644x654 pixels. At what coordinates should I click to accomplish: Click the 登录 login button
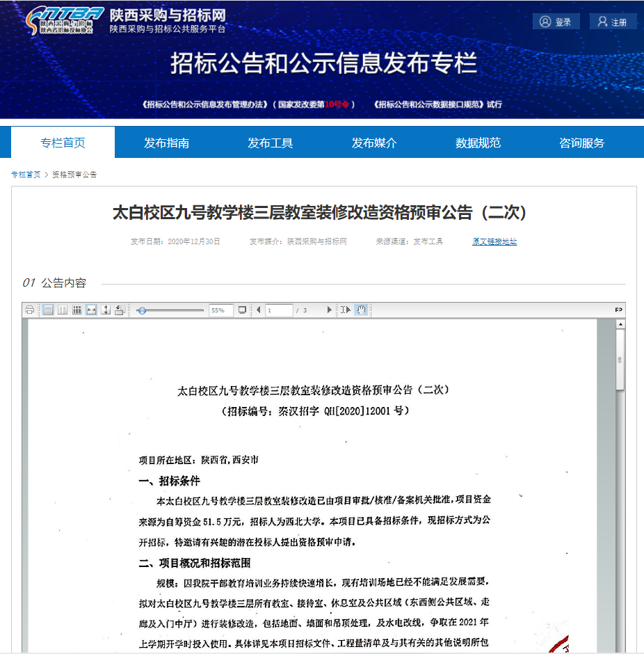[556, 22]
